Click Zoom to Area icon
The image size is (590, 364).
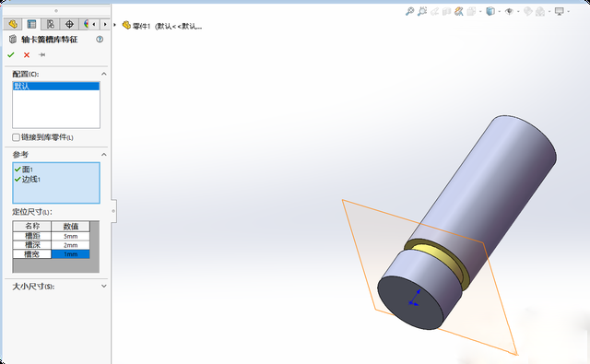click(422, 11)
